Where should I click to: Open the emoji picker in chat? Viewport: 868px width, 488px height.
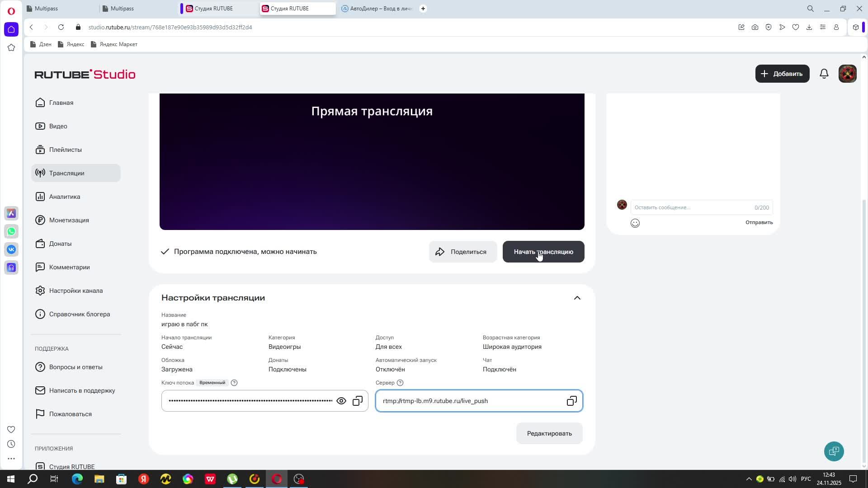(x=635, y=223)
